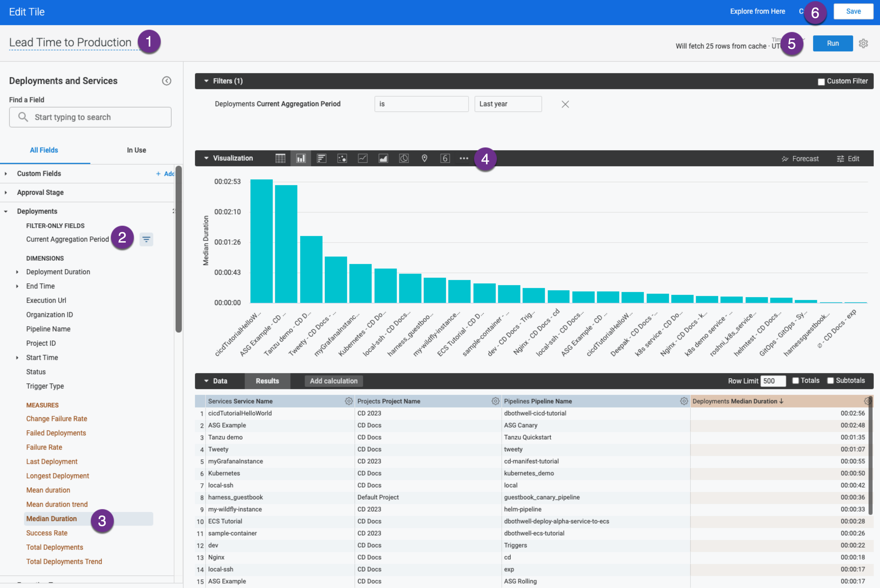The height and width of the screenshot is (588, 880).
Task: Open gear menu for Services Service Name column
Action: (x=349, y=401)
